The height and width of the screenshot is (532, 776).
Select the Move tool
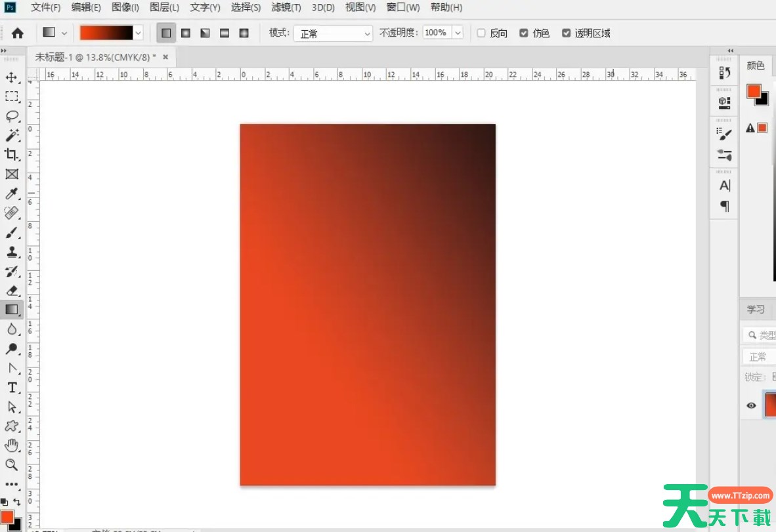coord(12,78)
